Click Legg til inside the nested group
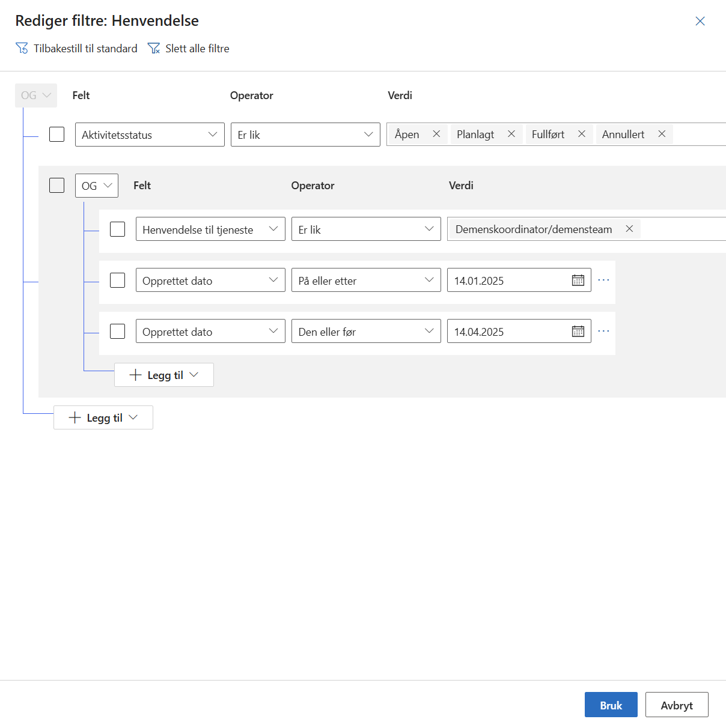 point(164,375)
